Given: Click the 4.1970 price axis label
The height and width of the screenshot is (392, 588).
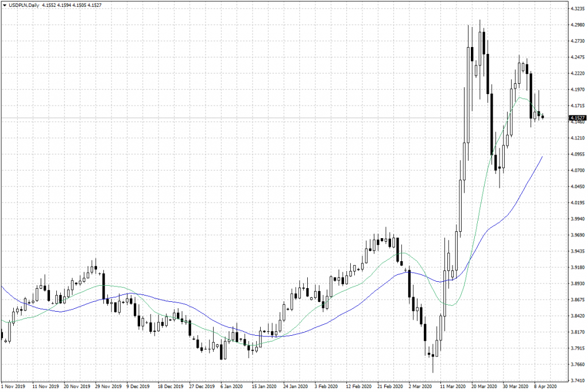Looking at the screenshot, I should click(x=577, y=90).
